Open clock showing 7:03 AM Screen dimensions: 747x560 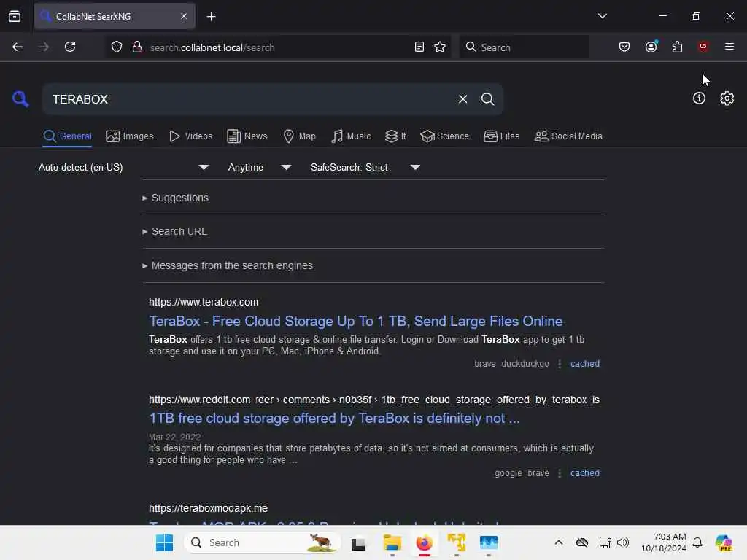pyautogui.click(x=663, y=542)
